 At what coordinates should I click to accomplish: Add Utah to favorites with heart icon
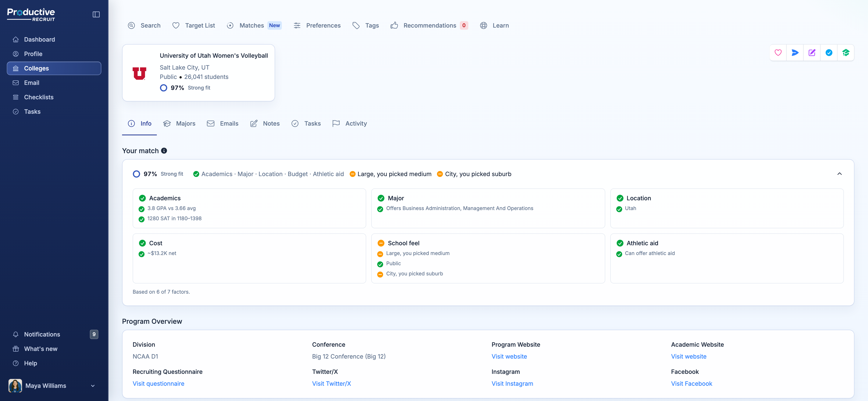click(x=778, y=53)
